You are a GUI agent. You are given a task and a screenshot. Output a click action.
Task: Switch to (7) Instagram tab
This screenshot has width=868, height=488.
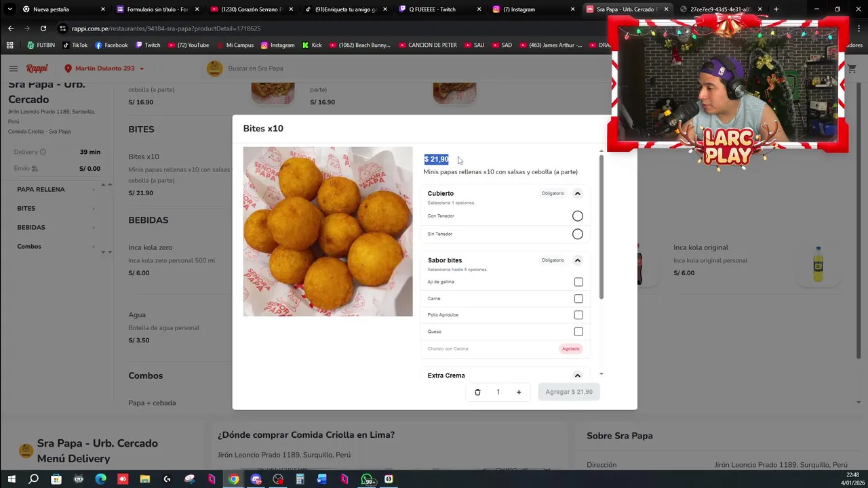point(533,9)
